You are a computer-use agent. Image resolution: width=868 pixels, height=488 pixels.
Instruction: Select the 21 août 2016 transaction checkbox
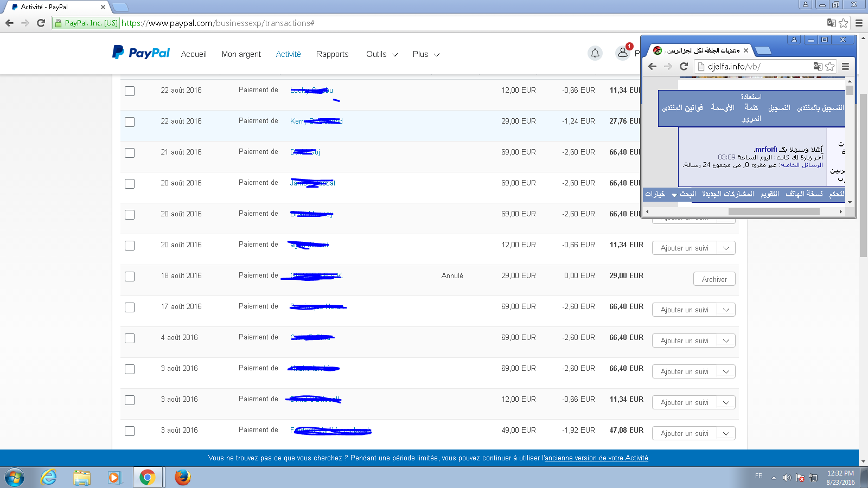(x=130, y=153)
